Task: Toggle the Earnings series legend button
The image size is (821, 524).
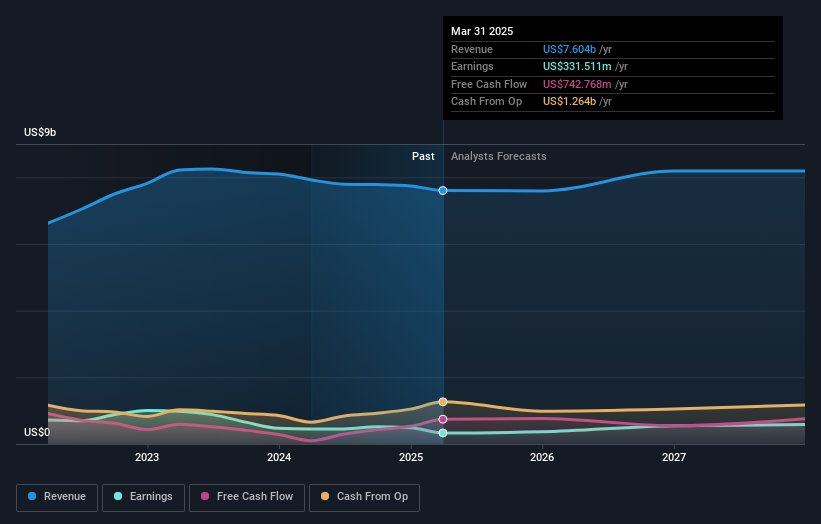Action: point(143,497)
